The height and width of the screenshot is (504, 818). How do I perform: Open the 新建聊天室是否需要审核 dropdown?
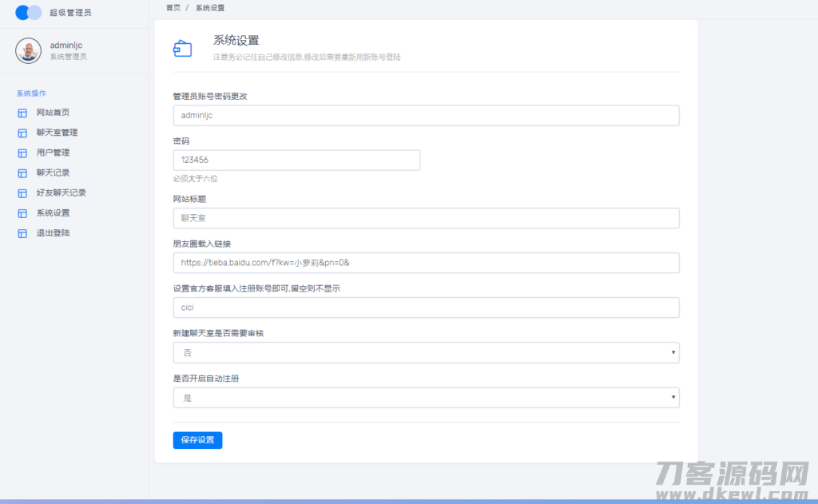click(x=426, y=352)
